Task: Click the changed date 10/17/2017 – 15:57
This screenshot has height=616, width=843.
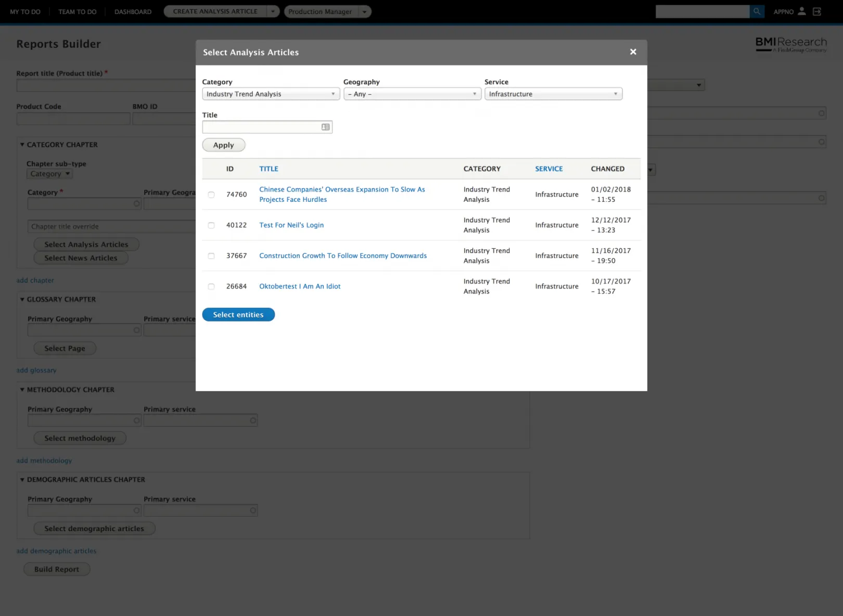Action: click(x=611, y=287)
